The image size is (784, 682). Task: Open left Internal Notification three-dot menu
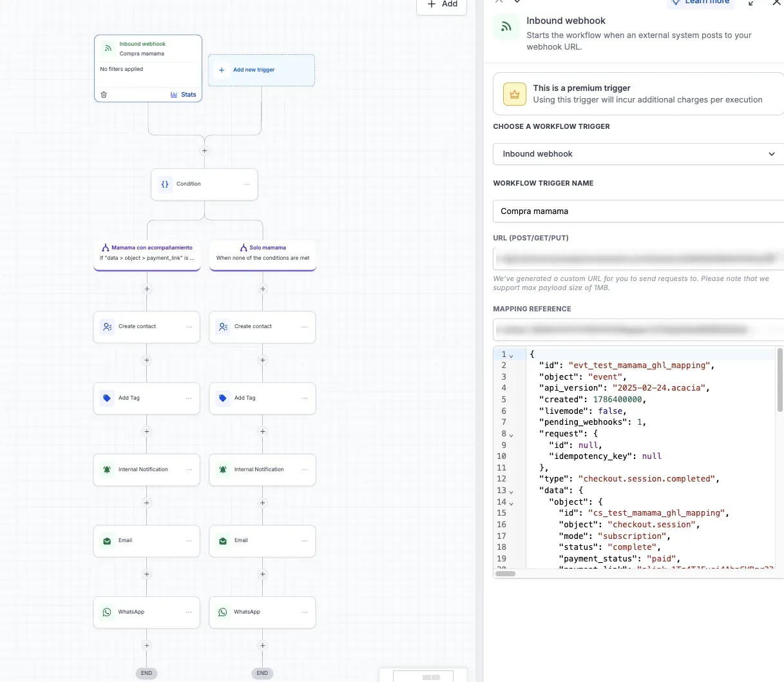(x=189, y=470)
